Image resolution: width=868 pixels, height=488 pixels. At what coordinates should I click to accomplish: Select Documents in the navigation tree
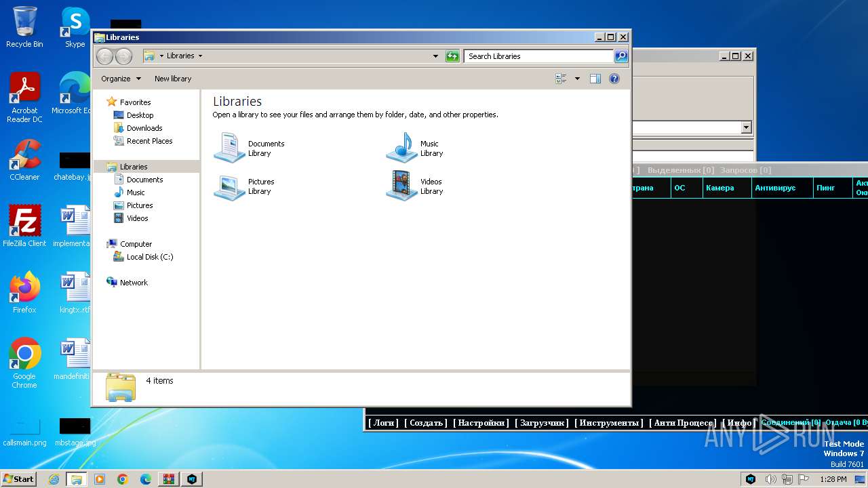(144, 180)
